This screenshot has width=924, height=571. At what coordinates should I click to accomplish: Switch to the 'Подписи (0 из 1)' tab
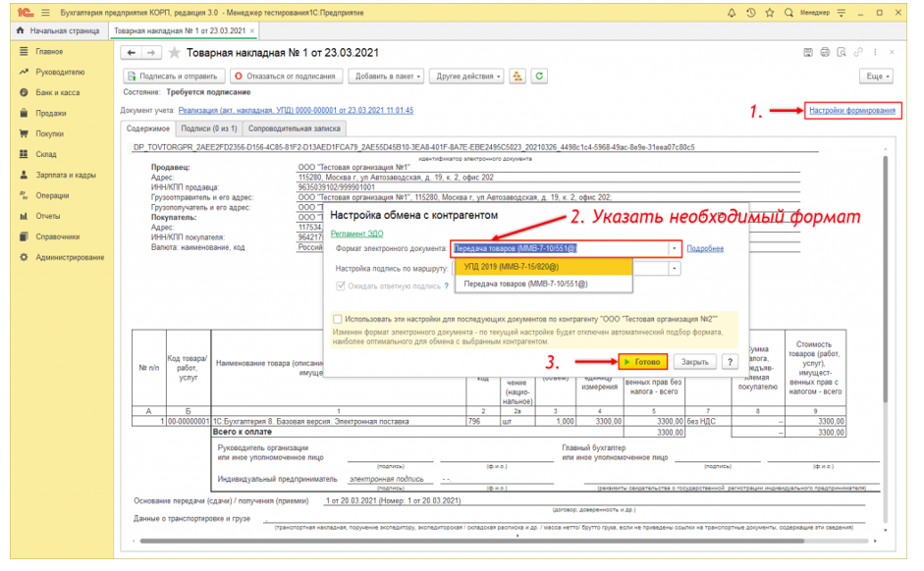208,129
